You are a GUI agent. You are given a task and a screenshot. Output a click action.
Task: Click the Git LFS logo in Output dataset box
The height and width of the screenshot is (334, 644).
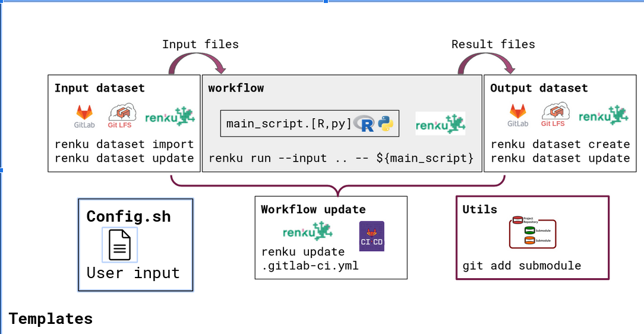555,115
